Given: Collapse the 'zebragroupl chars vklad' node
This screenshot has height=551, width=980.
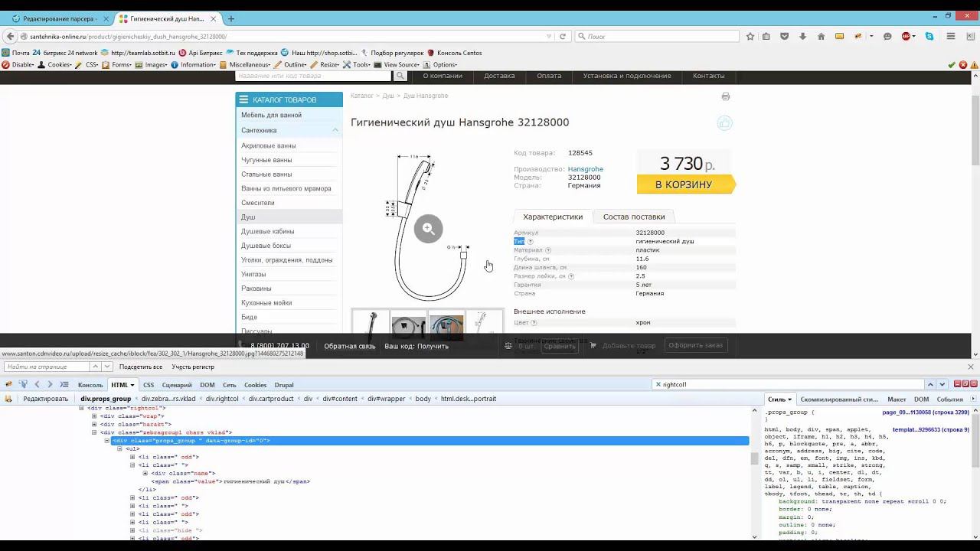Looking at the screenshot, I should coord(94,433).
